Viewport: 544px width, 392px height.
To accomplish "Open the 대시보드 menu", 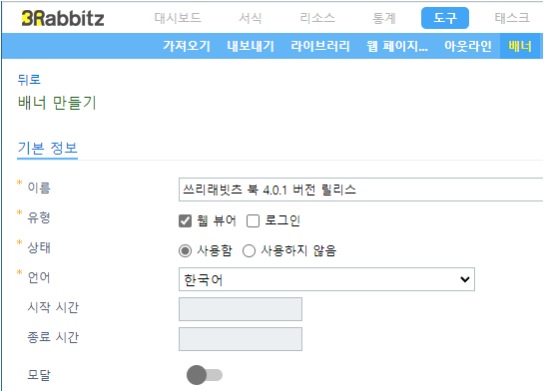I will click(178, 18).
